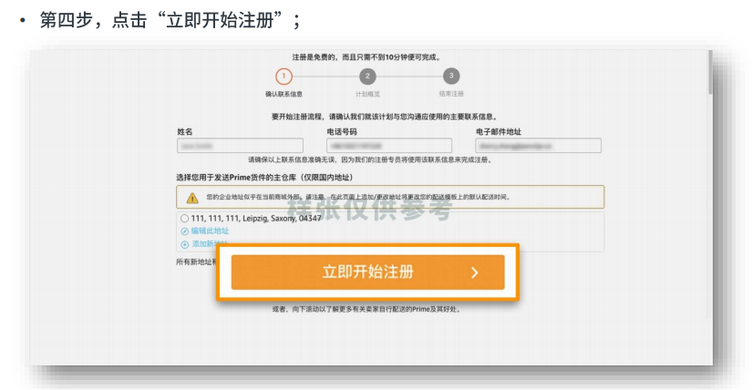
Task: Click the pencil icon beside 编辑此地址
Action: (x=185, y=232)
